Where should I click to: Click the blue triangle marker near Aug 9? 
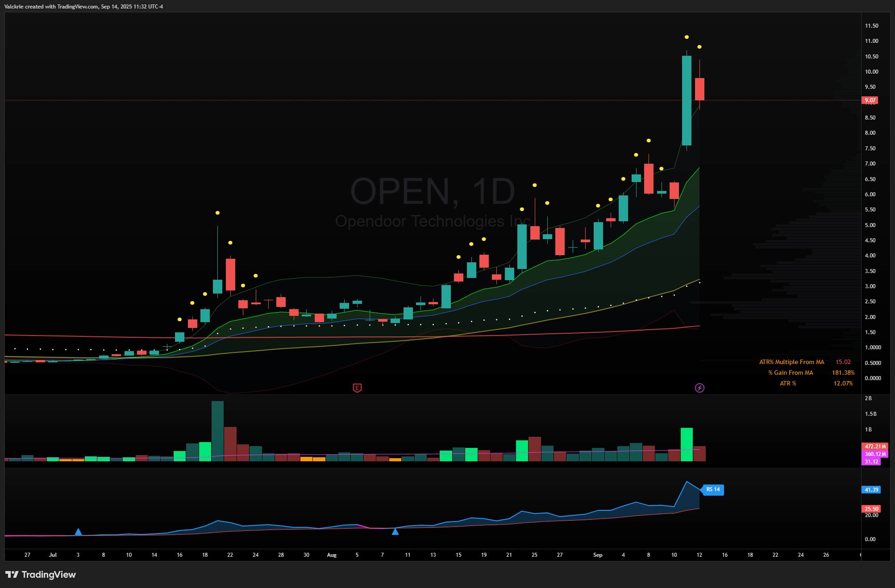tap(395, 531)
